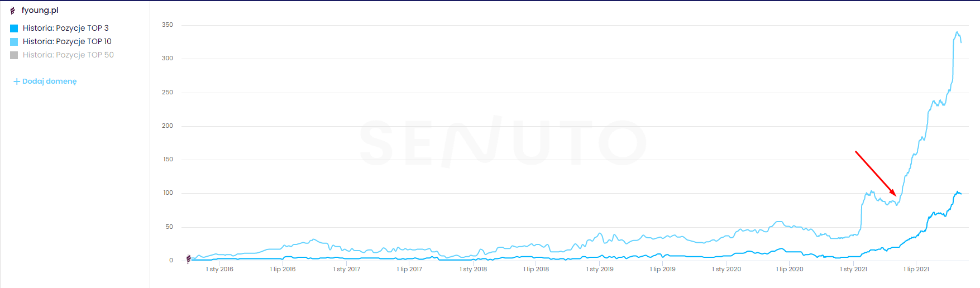Click the highest peak of the light blue line
This screenshot has height=288, width=980.
[957, 32]
